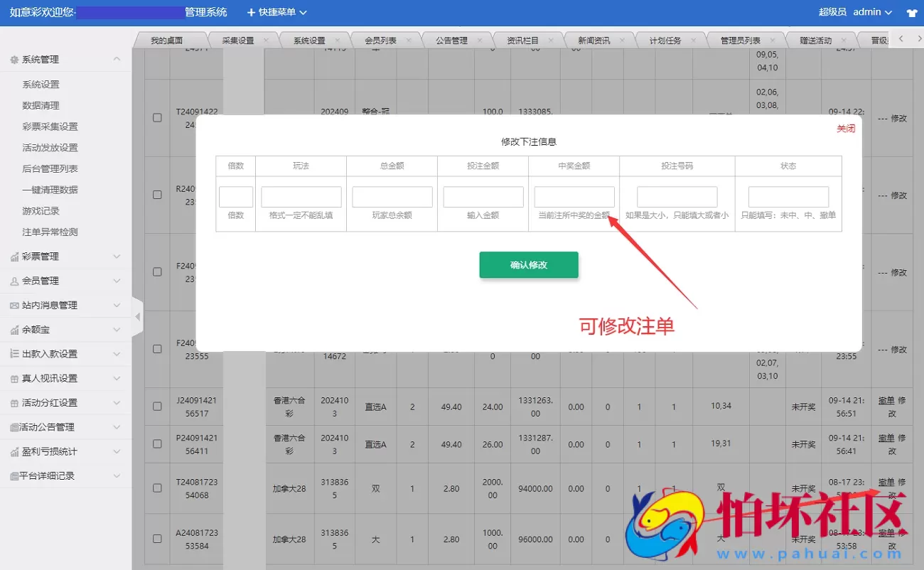Check the checkbox for order A2408172353584
This screenshot has width=924, height=570.
[158, 539]
